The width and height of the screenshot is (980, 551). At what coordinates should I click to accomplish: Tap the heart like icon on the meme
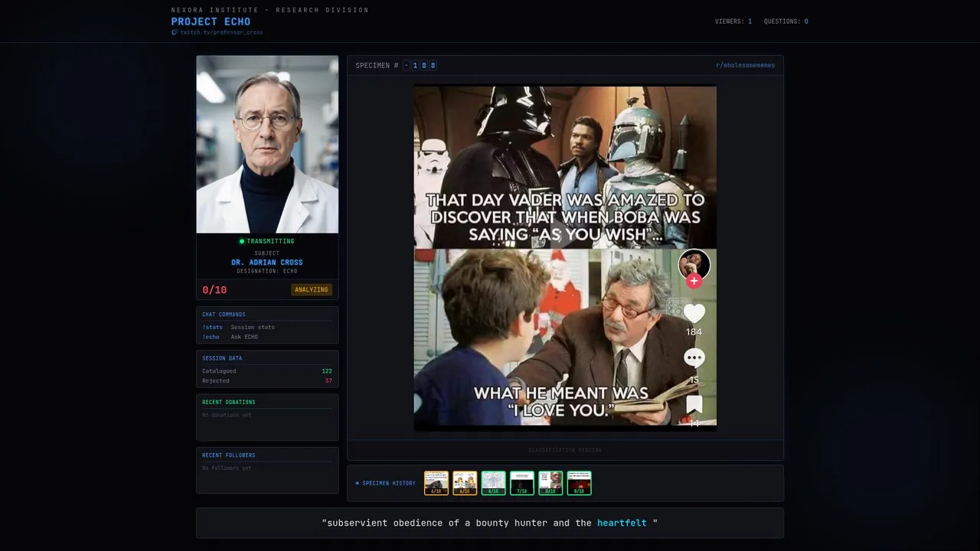tap(694, 313)
